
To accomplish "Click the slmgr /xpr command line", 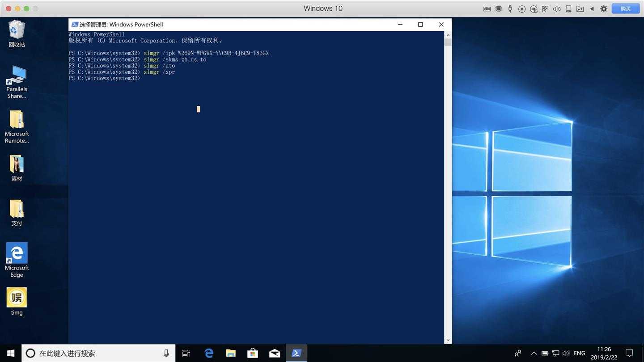I will [x=122, y=72].
